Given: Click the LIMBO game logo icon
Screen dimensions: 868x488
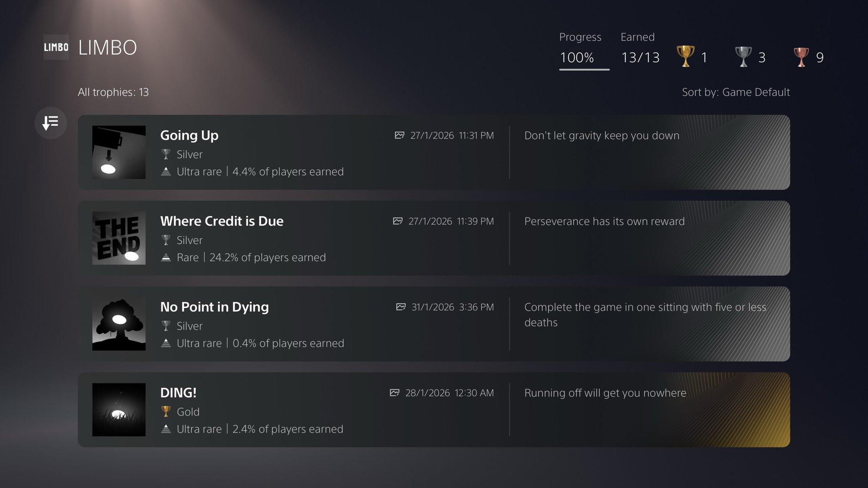Looking at the screenshot, I should tap(56, 47).
